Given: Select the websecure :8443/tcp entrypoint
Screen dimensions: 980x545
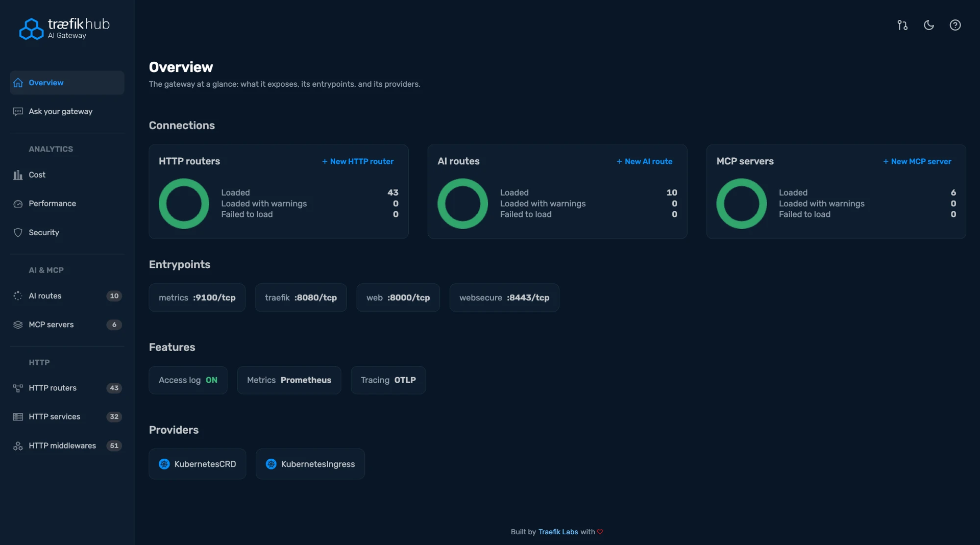Looking at the screenshot, I should point(504,298).
